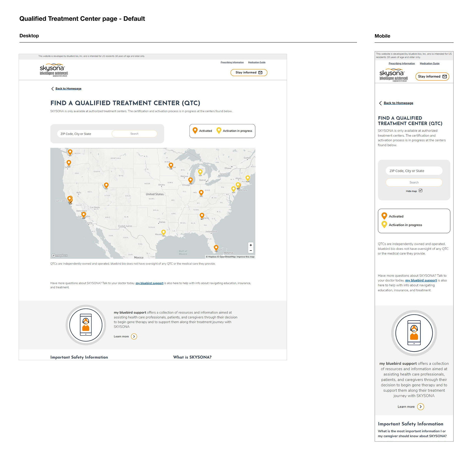Click the Ohio map pin

pyautogui.click(x=201, y=193)
